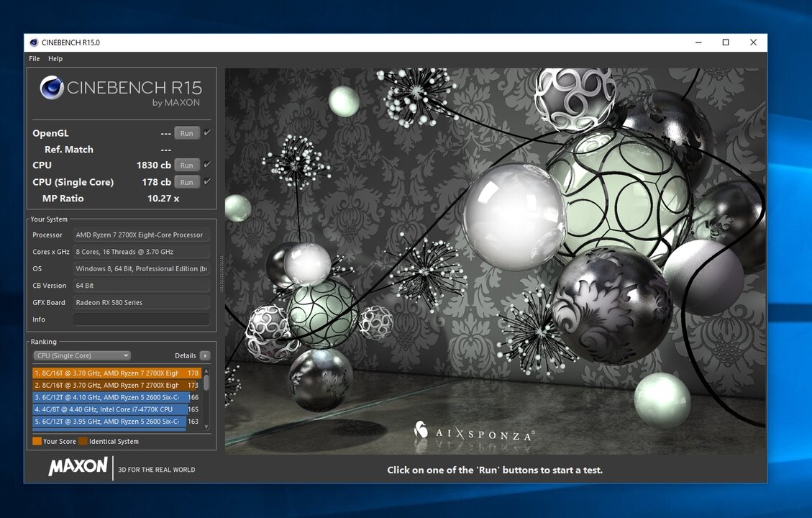Viewport: 812px width, 518px height.
Task: Minimize the Cinebench window
Action: click(x=698, y=42)
